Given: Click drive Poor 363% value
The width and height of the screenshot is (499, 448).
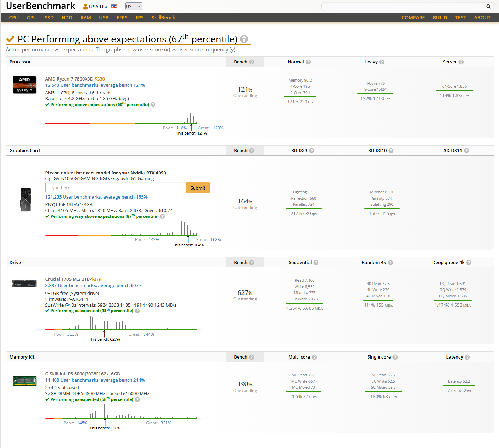Looking at the screenshot, I should [x=73, y=334].
